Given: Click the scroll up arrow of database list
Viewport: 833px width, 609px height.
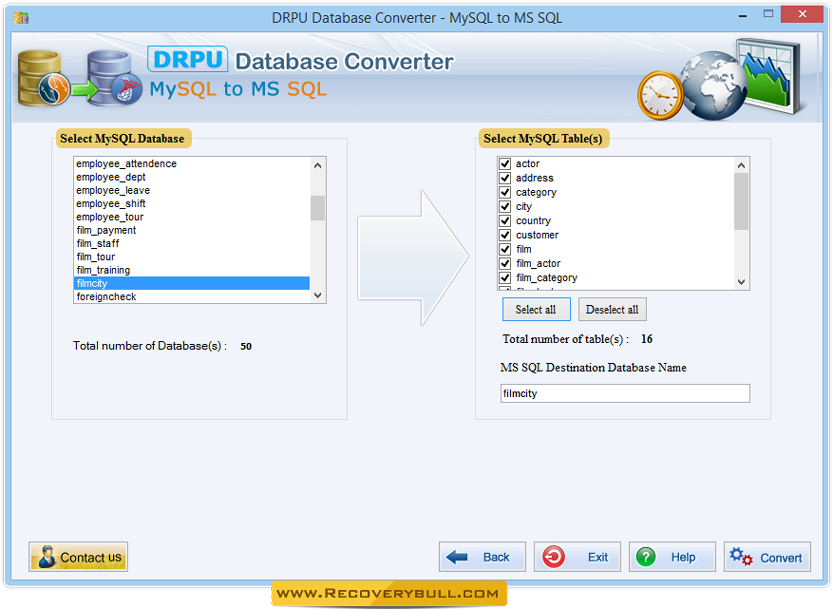Looking at the screenshot, I should (x=318, y=165).
